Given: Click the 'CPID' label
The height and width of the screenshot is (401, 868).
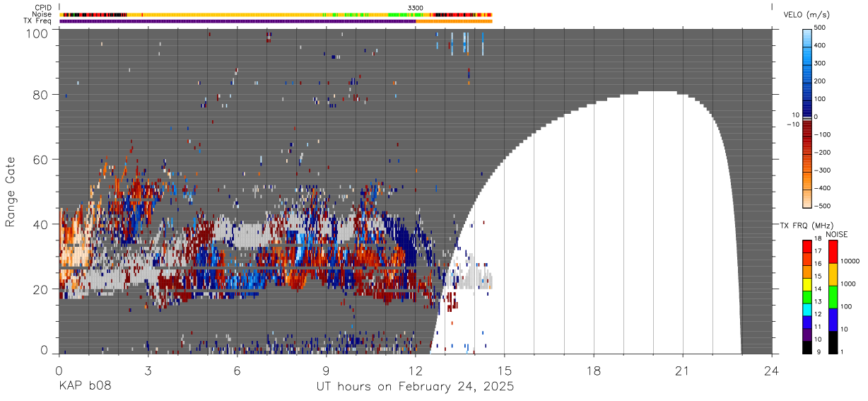Looking at the screenshot, I should (43, 8).
